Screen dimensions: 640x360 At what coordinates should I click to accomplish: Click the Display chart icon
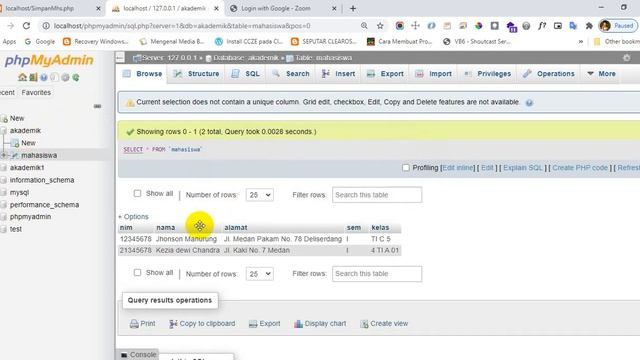pyautogui.click(x=298, y=324)
